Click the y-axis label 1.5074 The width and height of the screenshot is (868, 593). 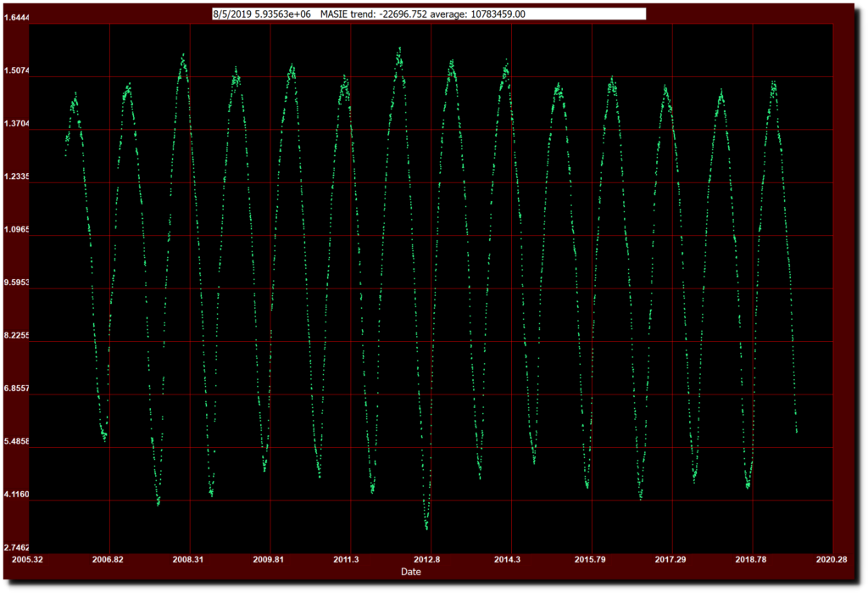(x=17, y=71)
